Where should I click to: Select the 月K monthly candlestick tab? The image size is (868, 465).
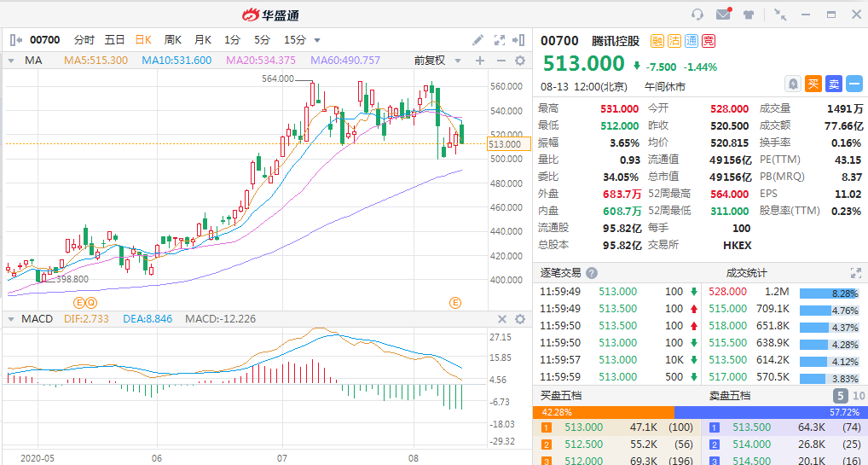tap(203, 40)
